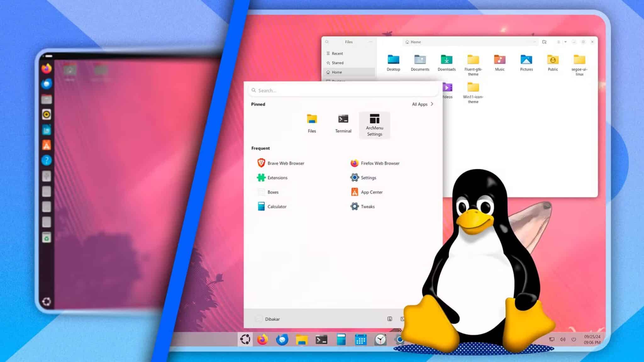This screenshot has height=362, width=644.
Task: Open ArcMenu Settings pinned tile
Action: pyautogui.click(x=375, y=125)
